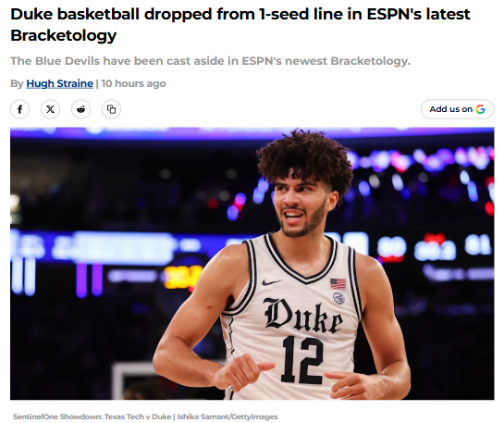504x423 pixels.
Task: Select the Blue Devils subheadline text
Action: pos(210,61)
